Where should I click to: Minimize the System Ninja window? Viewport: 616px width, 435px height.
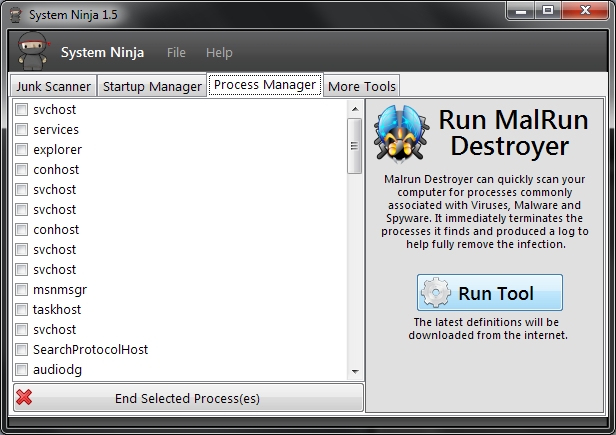(521, 11)
